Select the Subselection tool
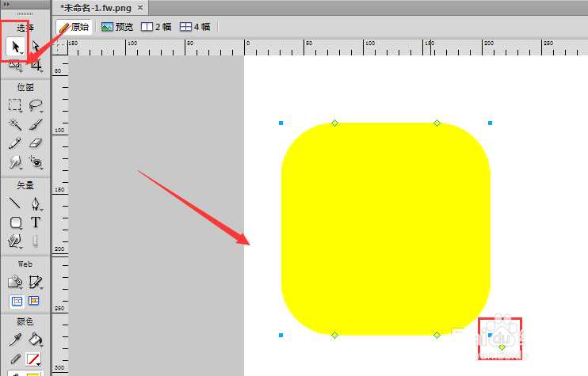Viewport: 588px width, 376px height. tap(36, 47)
